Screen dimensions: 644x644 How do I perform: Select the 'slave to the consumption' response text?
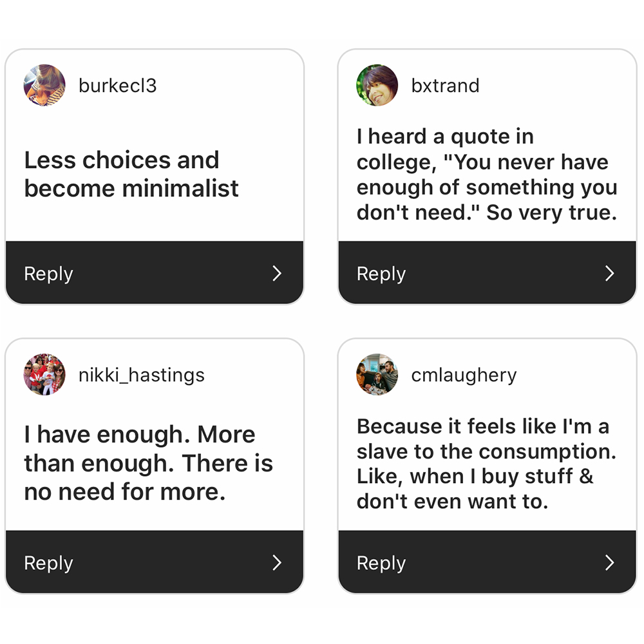tap(486, 464)
